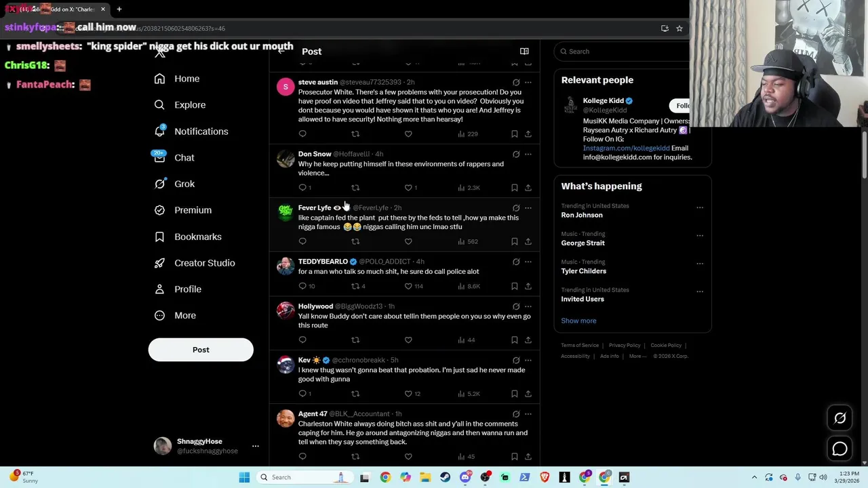Open Explore in the X sidebar
Viewport: 868px width, 488px height.
coord(180,105)
